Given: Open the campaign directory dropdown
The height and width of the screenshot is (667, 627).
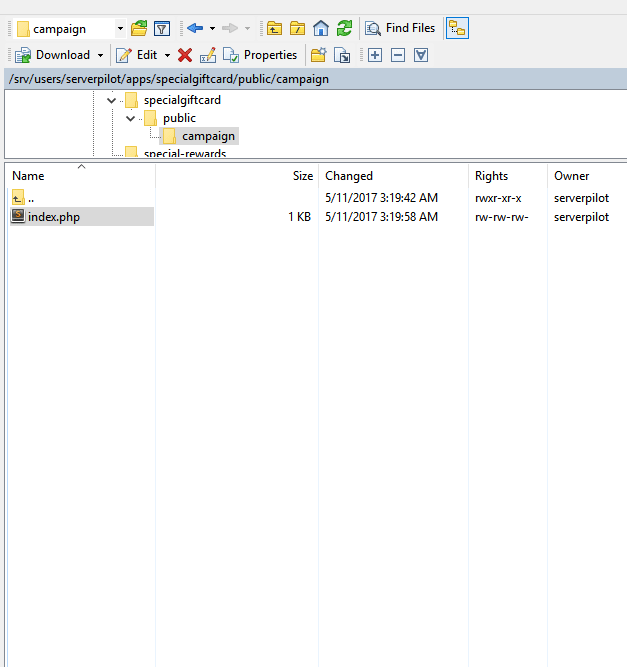Looking at the screenshot, I should click(x=120, y=29).
